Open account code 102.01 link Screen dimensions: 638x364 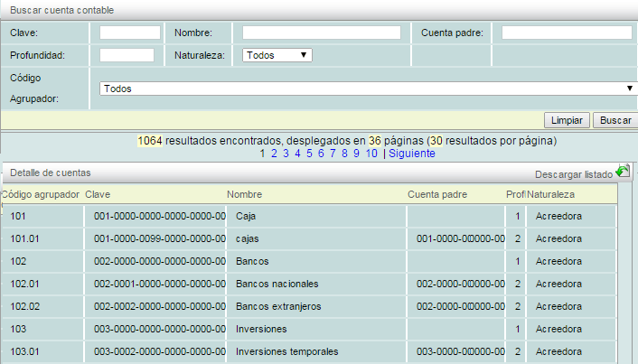[x=24, y=284]
